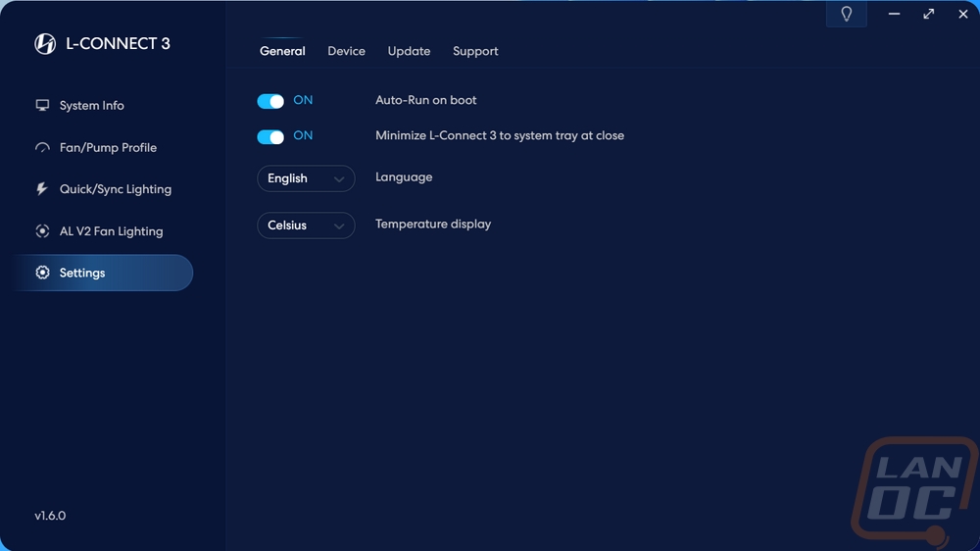Click the Quick/Sync Lighting bolt icon
The image size is (980, 551).
point(42,189)
